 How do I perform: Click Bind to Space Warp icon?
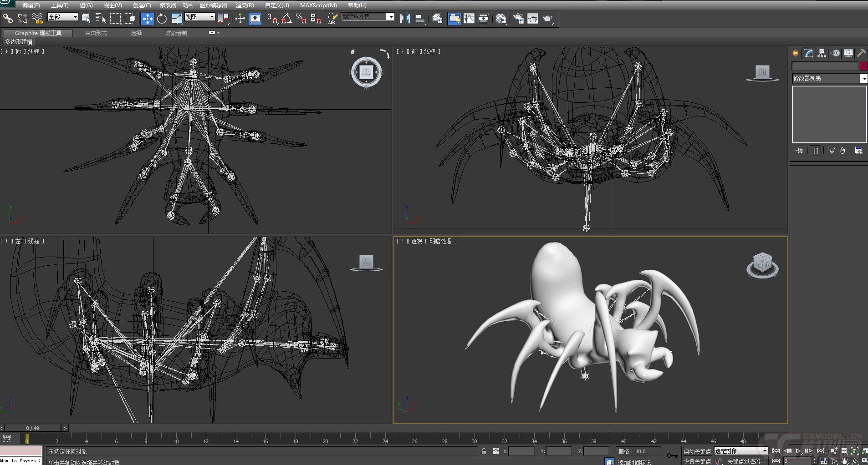click(37, 18)
